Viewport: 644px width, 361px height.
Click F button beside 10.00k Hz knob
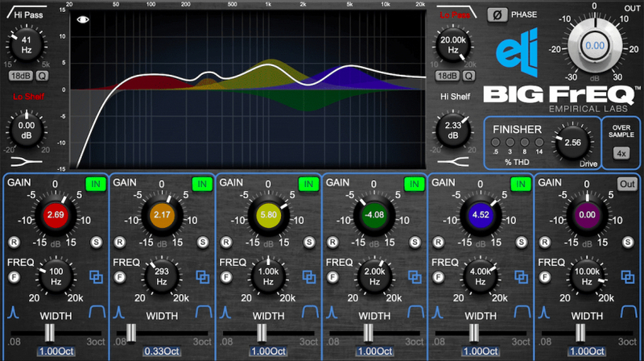pyautogui.click(x=545, y=277)
